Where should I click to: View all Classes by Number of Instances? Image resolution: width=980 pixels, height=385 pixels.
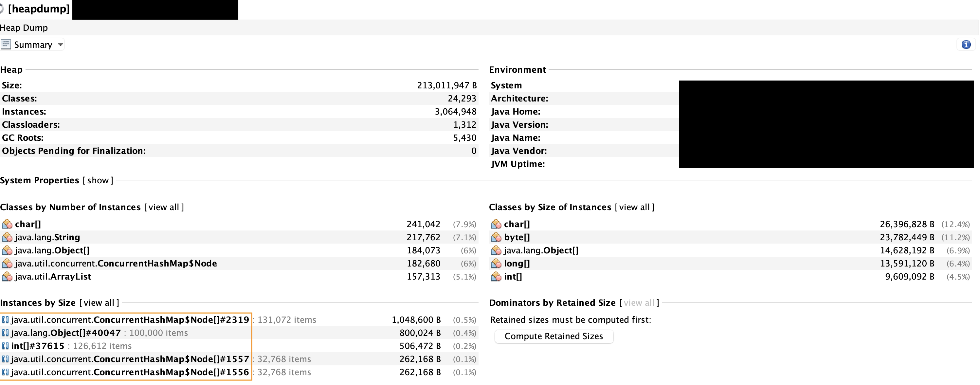(164, 207)
